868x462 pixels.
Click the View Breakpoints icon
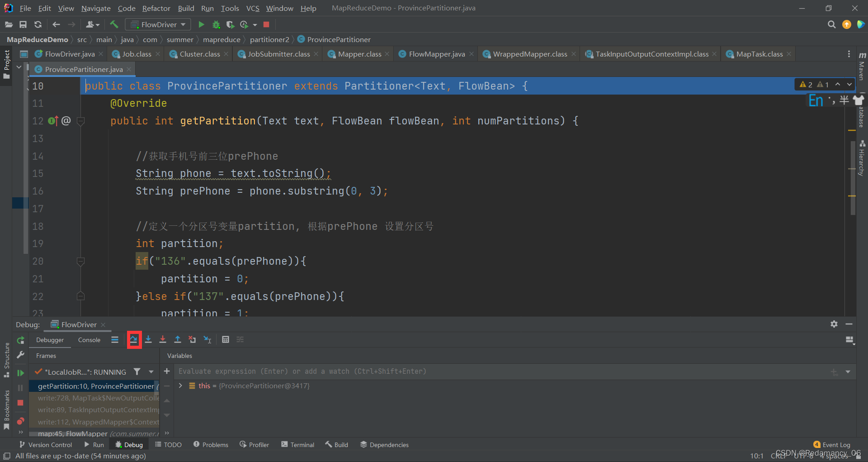(x=20, y=421)
